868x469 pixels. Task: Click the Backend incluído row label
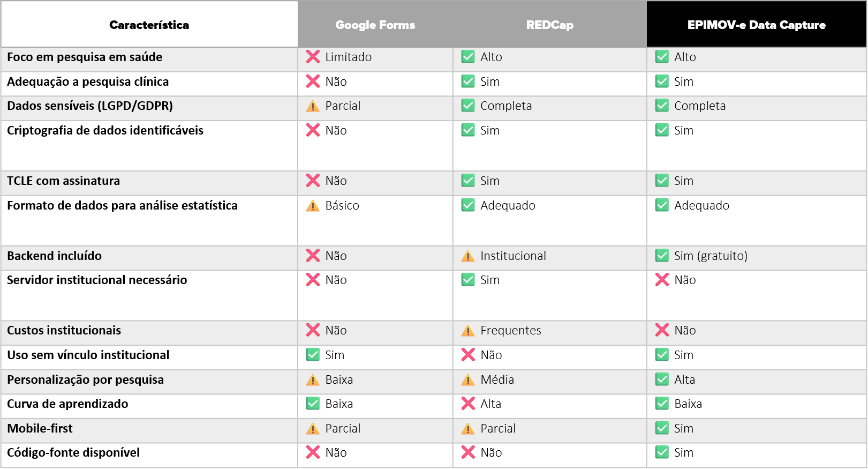[55, 256]
